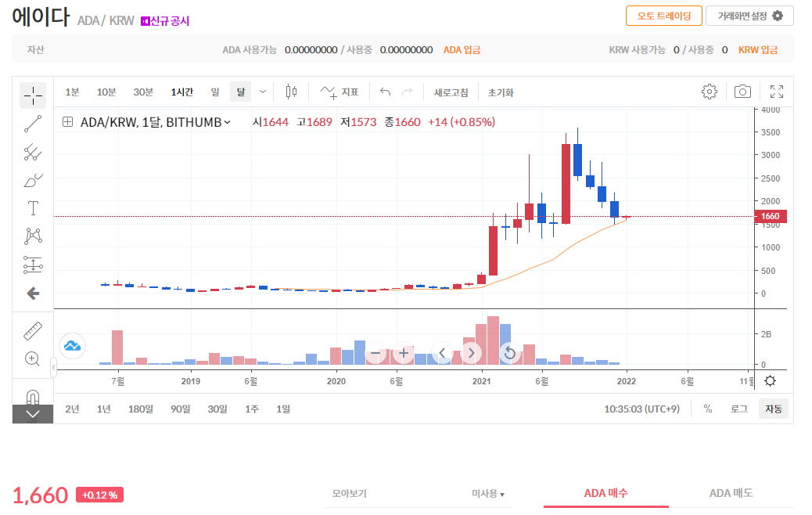Click the 10:35:03 (UTC+9) timezone selector
Image resolution: width=812 pixels, height=515 pixels.
pos(641,409)
